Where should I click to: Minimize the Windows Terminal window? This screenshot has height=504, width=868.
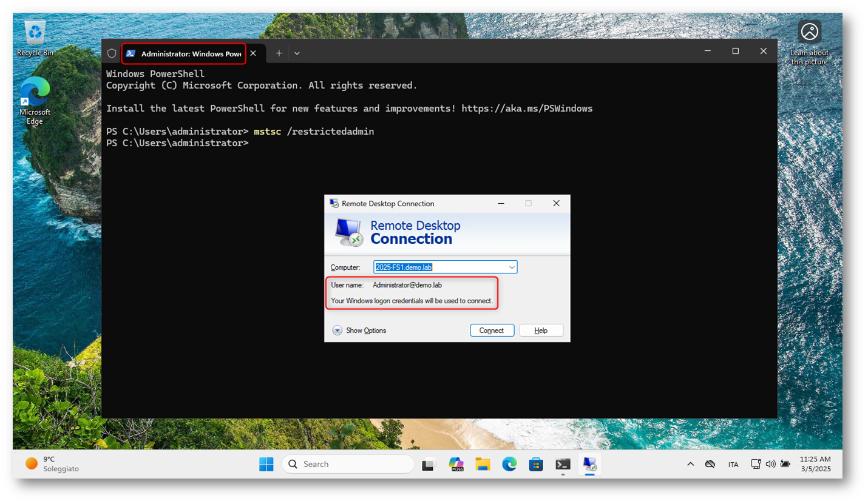707,52
